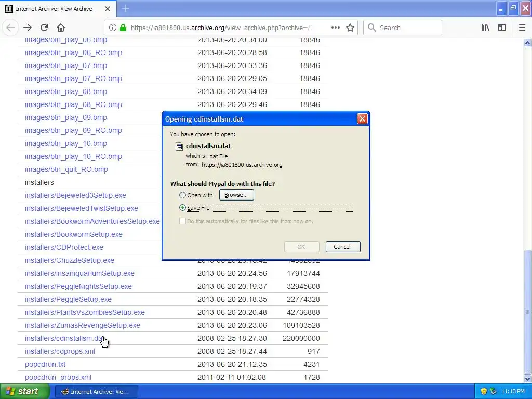
Task: Open link images/btn_play_10_RO.bmp
Action: pyautogui.click(x=73, y=156)
